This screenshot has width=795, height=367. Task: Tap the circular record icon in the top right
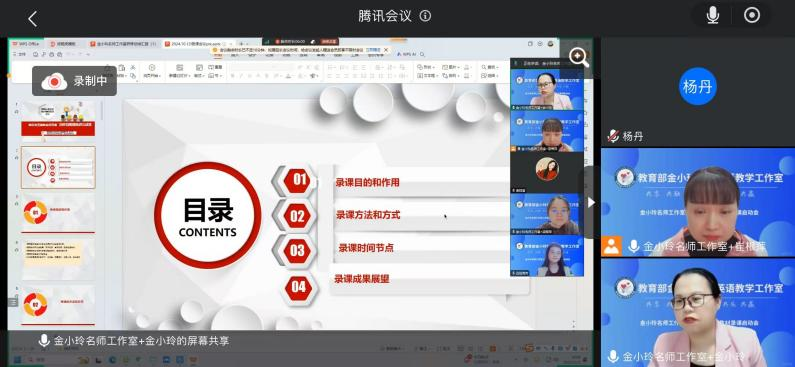752,16
